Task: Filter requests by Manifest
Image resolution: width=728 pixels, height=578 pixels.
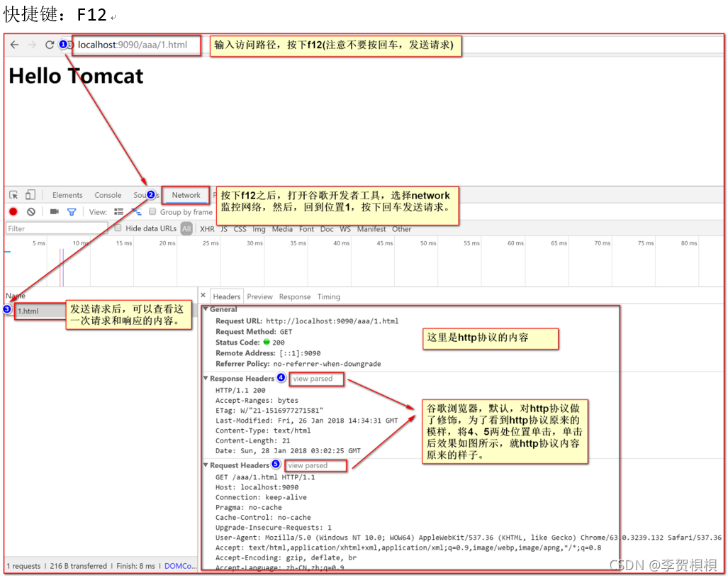Action: pyautogui.click(x=371, y=229)
